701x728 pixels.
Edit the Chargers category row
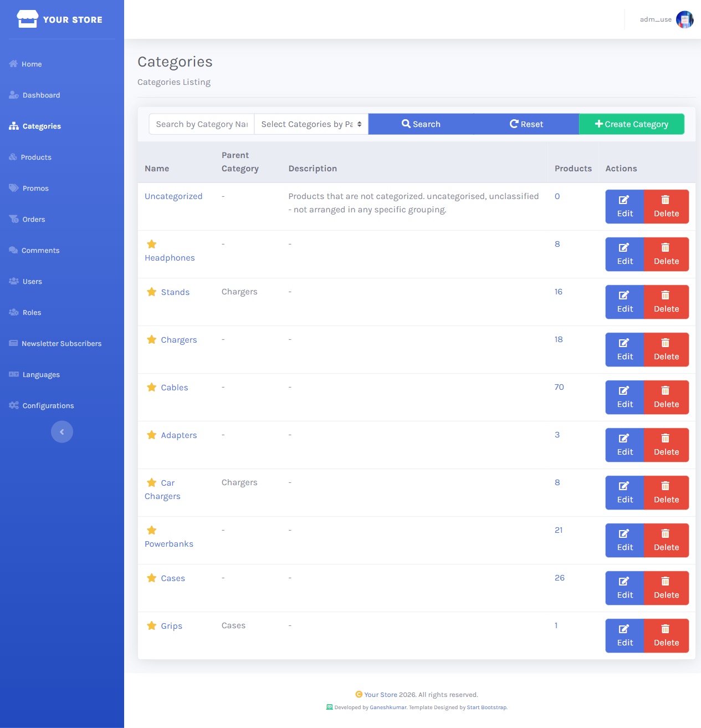point(625,350)
